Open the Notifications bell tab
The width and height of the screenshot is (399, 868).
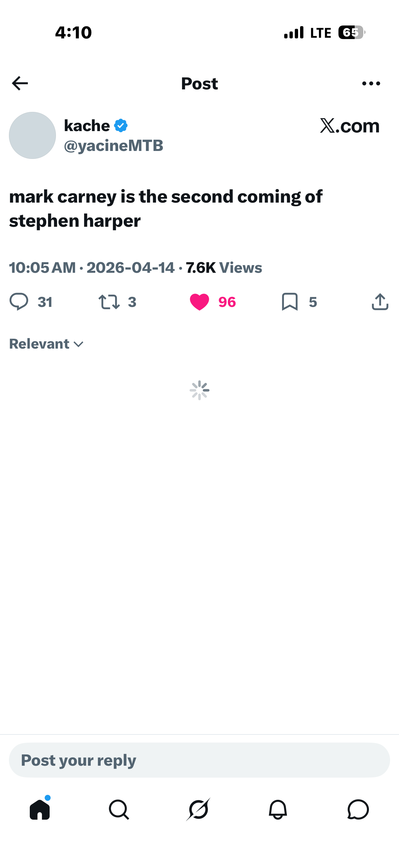(278, 809)
